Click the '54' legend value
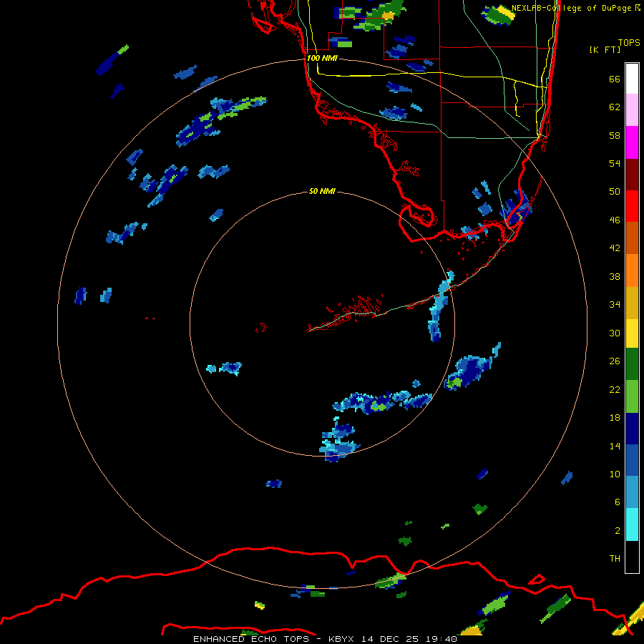The width and height of the screenshot is (644, 644). click(x=615, y=163)
